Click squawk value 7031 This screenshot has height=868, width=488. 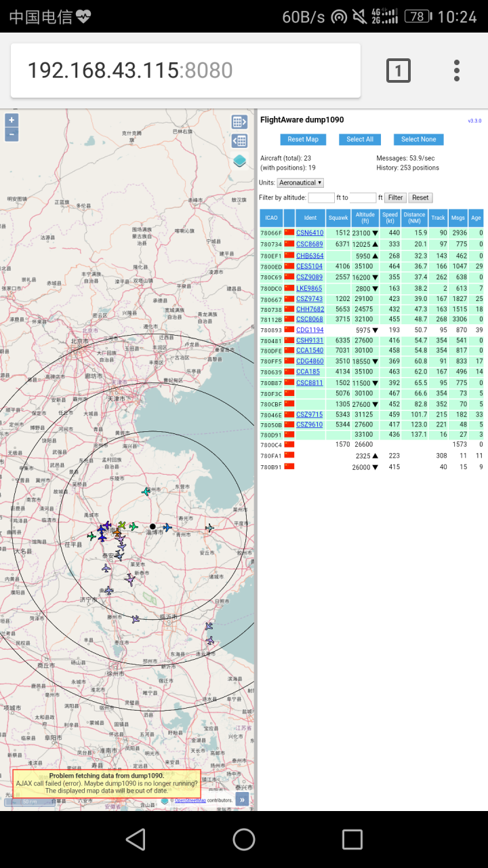(x=342, y=351)
